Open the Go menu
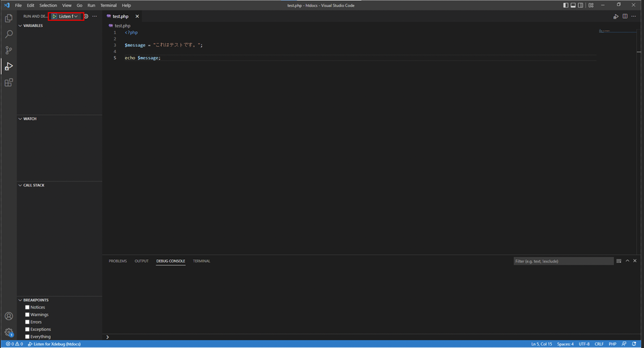Image resolution: width=644 pixels, height=348 pixels. [x=80, y=5]
